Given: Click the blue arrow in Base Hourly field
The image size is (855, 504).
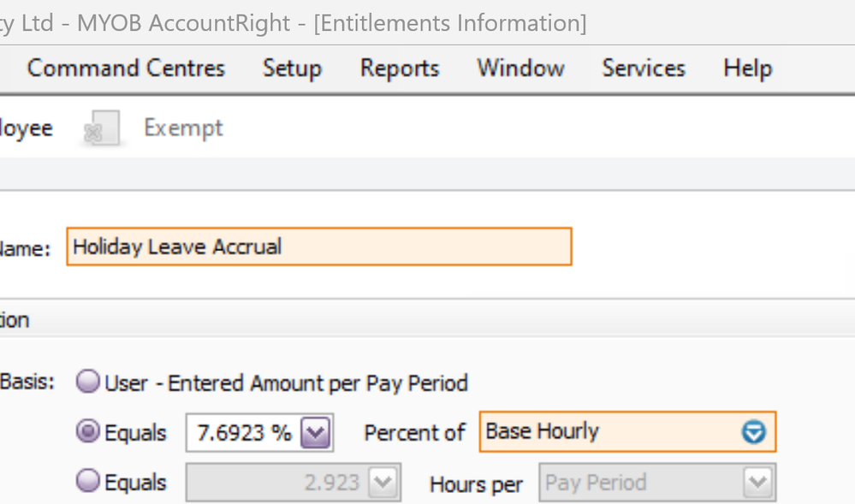Looking at the screenshot, I should pos(753,433).
